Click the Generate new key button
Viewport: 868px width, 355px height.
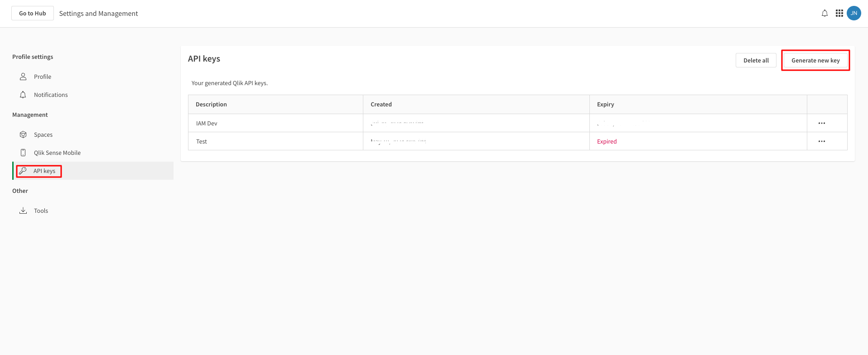coord(815,60)
